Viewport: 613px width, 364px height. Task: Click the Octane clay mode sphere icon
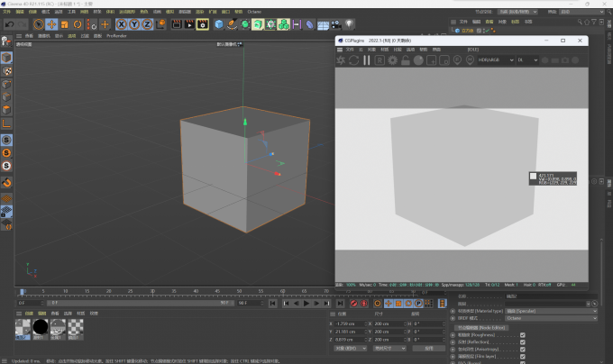(x=418, y=60)
